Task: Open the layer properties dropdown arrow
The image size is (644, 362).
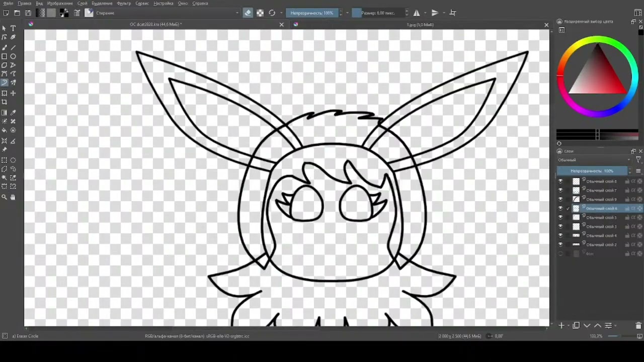Action: coord(615,326)
